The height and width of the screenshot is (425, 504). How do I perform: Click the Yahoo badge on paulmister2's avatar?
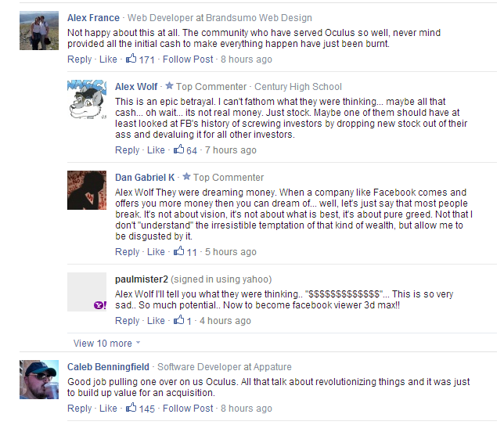pyautogui.click(x=100, y=305)
